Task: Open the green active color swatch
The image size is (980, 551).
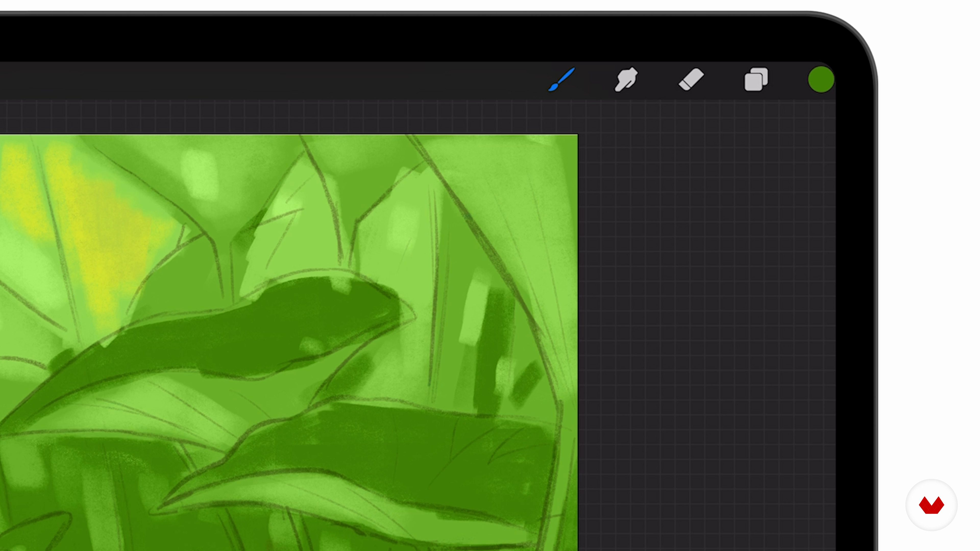Action: click(821, 80)
